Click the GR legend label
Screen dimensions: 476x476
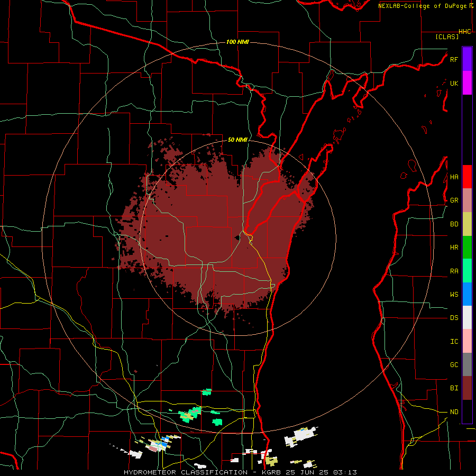click(454, 200)
